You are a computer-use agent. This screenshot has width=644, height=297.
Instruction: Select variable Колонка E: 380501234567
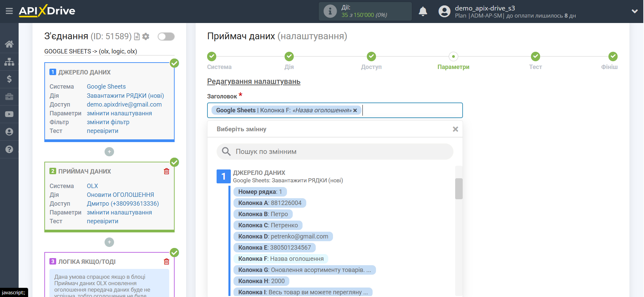(x=274, y=248)
